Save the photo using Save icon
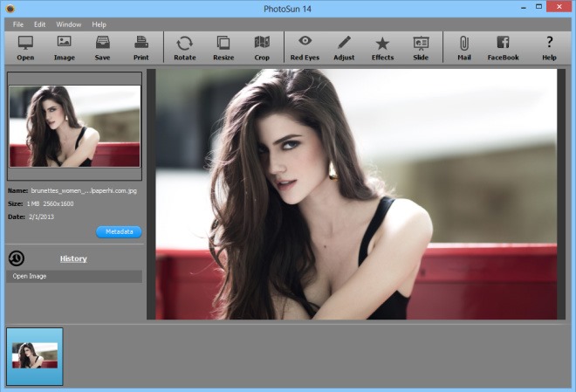The width and height of the screenshot is (576, 392). 102,47
